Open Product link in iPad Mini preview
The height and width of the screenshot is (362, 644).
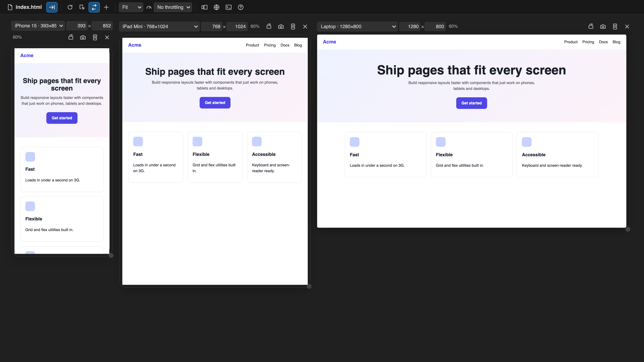tap(252, 45)
